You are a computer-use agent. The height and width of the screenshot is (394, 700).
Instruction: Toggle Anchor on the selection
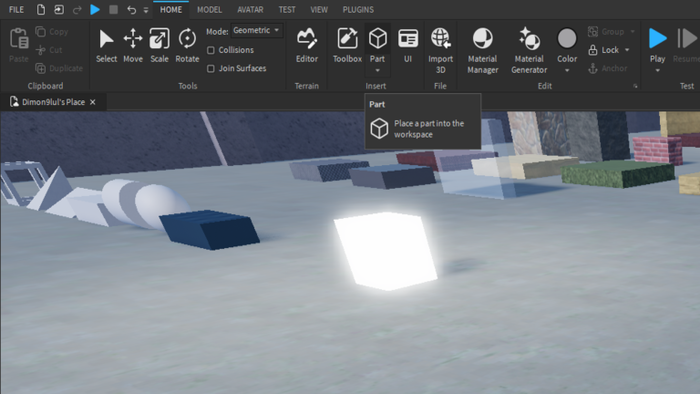pos(608,68)
